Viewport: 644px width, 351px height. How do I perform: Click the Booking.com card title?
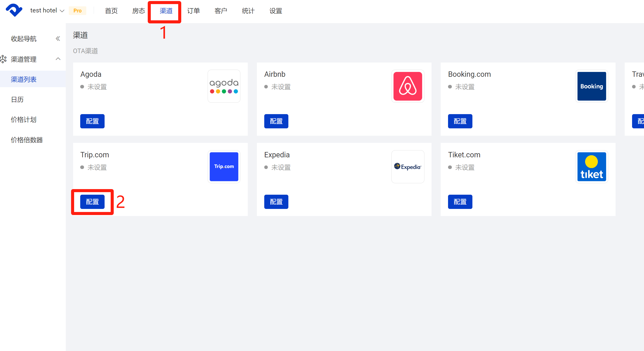click(x=469, y=74)
